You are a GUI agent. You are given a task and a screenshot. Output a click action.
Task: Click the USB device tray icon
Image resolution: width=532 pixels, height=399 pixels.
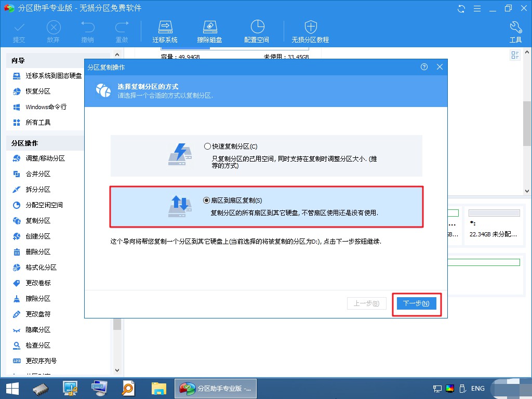tap(462, 389)
